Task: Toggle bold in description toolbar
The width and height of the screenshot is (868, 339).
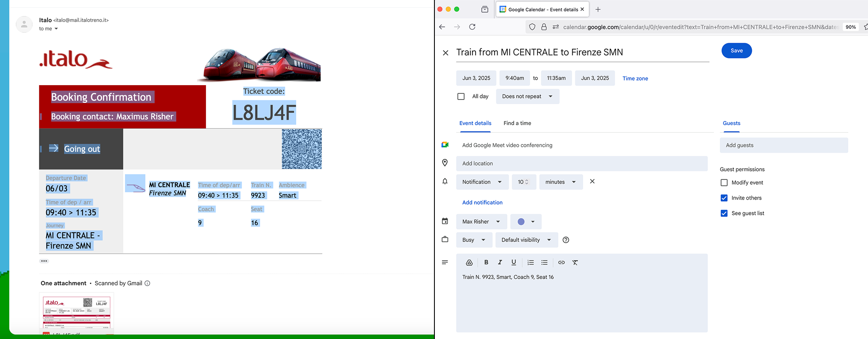Action: pos(486,262)
